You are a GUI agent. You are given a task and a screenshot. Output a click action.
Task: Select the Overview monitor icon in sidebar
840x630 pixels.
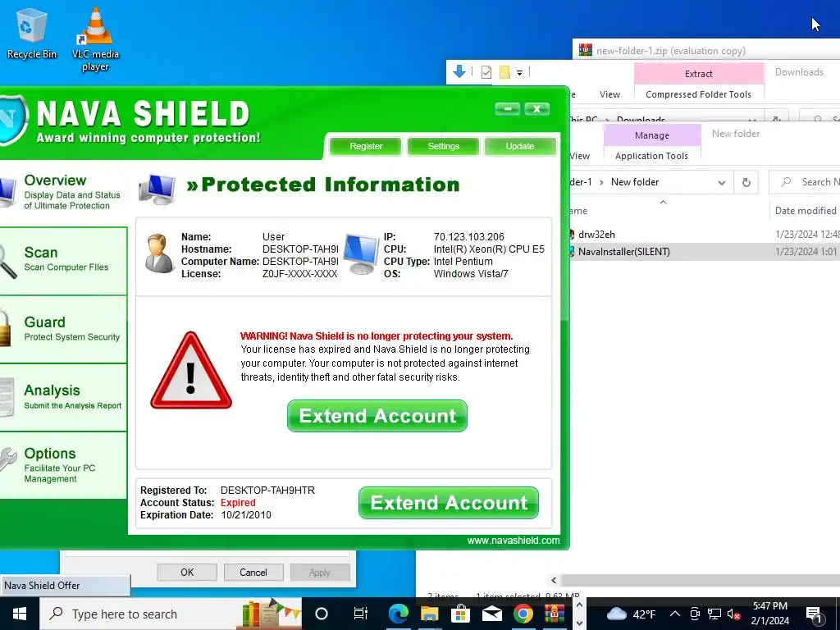(x=7, y=193)
